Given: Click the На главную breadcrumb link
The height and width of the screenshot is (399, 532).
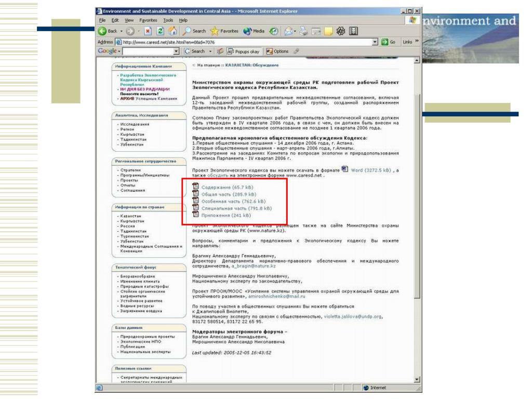Looking at the screenshot, I should point(208,65).
